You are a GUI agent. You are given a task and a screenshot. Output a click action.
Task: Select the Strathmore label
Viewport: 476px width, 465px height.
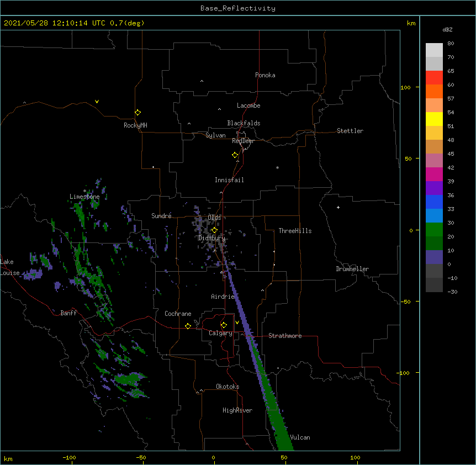[x=285, y=336]
